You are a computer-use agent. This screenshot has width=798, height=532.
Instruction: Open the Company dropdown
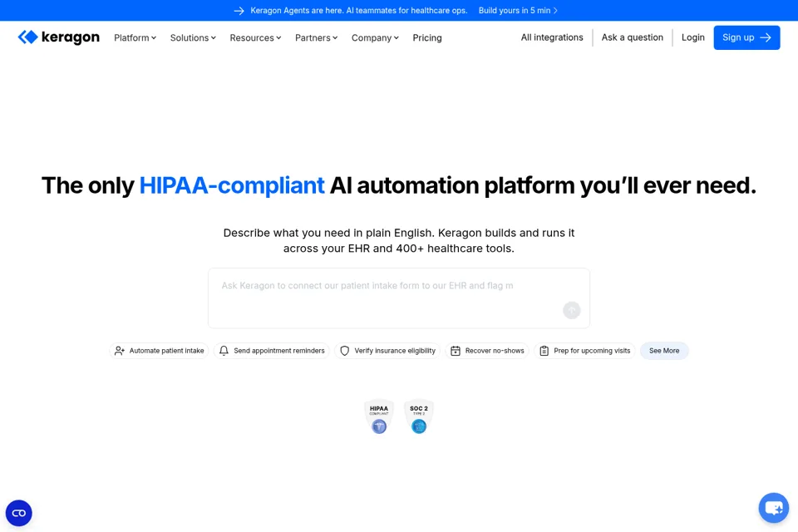(375, 37)
